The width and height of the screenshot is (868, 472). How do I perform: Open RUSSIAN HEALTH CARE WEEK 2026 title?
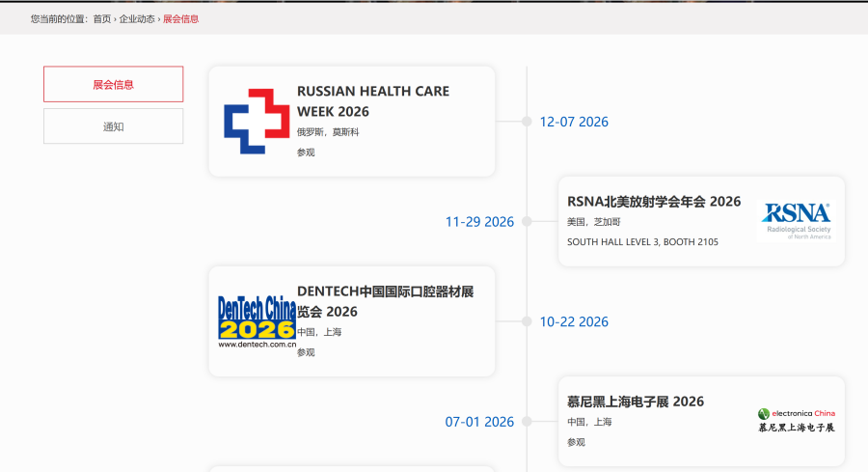373,100
